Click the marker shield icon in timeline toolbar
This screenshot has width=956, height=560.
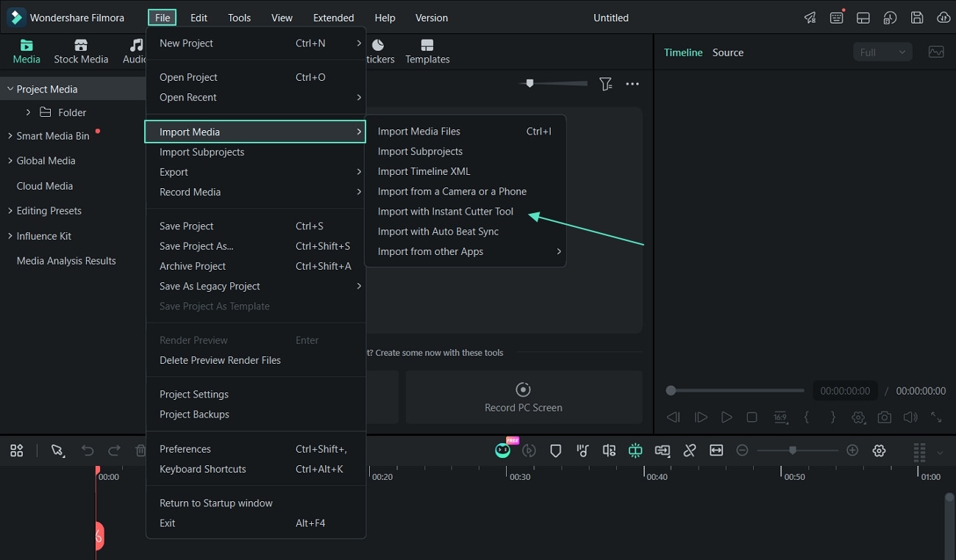click(556, 450)
